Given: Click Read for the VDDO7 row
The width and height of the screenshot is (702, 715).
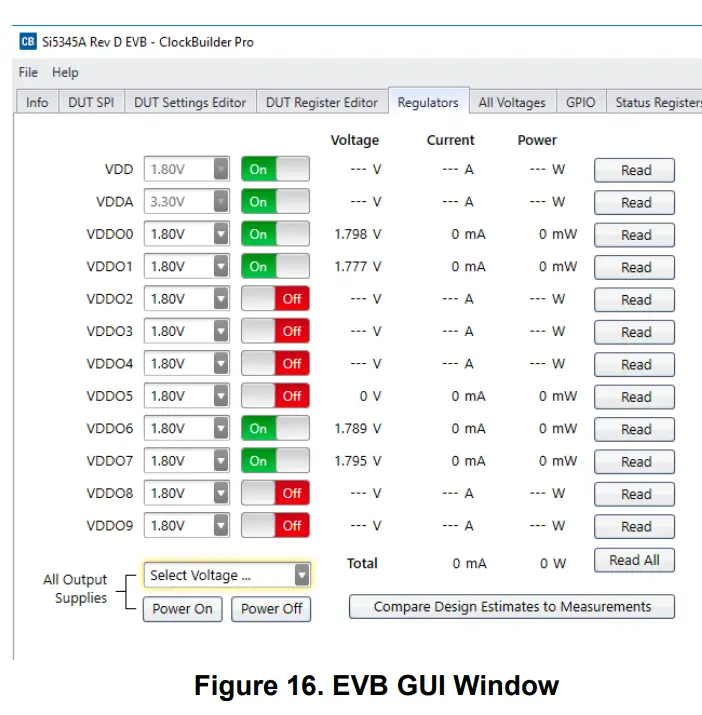Looking at the screenshot, I should point(634,461).
